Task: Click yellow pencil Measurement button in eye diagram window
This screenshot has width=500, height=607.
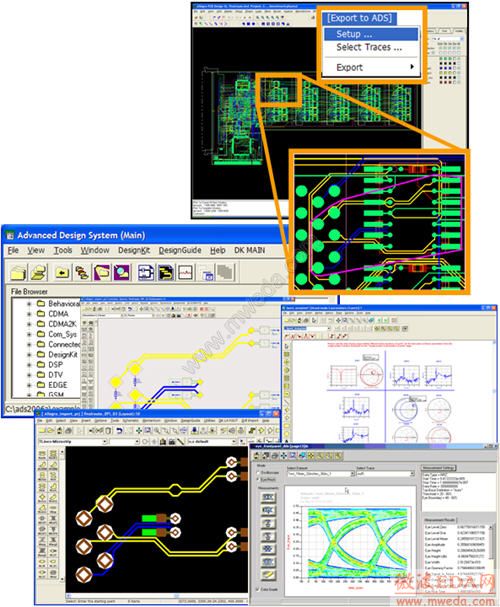Action: (269, 574)
